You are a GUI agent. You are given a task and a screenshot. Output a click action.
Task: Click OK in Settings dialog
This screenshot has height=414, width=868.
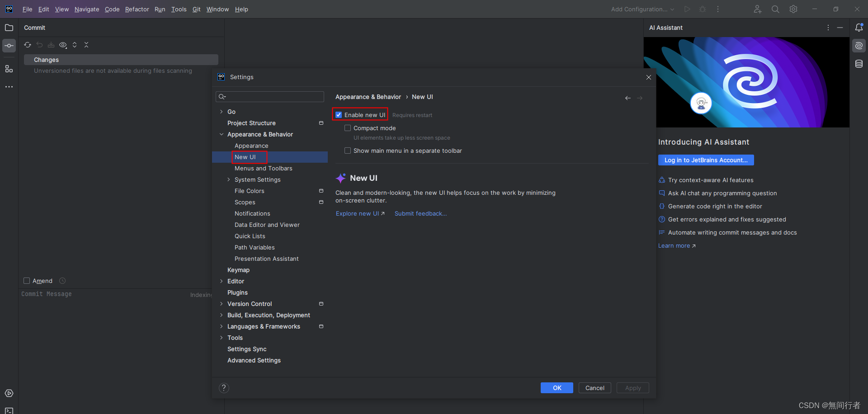coord(557,388)
